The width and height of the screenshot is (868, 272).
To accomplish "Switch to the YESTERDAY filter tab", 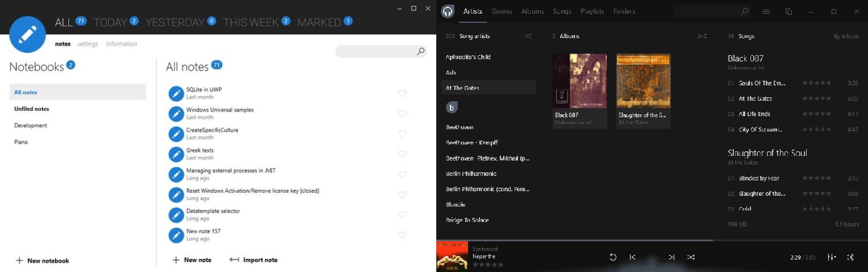I will point(174,22).
